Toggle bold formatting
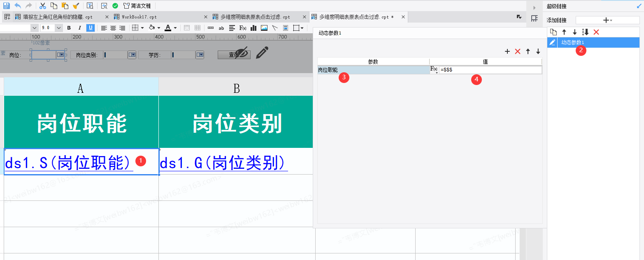Screen dimensions: 644x260 tap(69, 28)
